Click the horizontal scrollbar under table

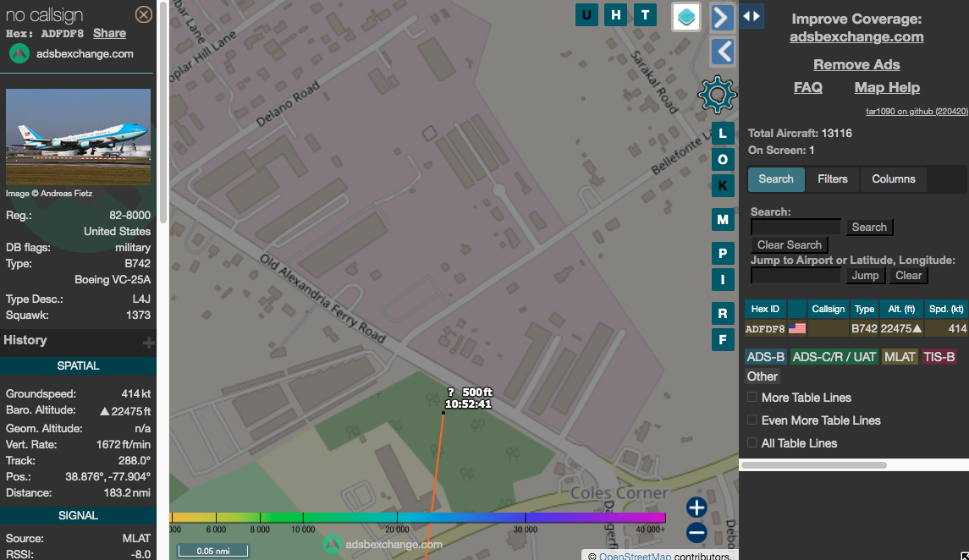tap(814, 465)
